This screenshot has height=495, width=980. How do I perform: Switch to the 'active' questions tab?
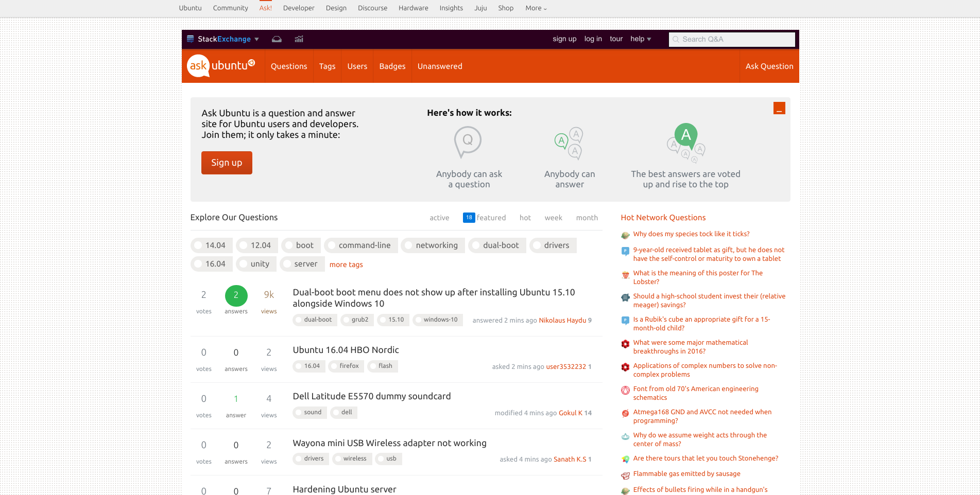[439, 218]
